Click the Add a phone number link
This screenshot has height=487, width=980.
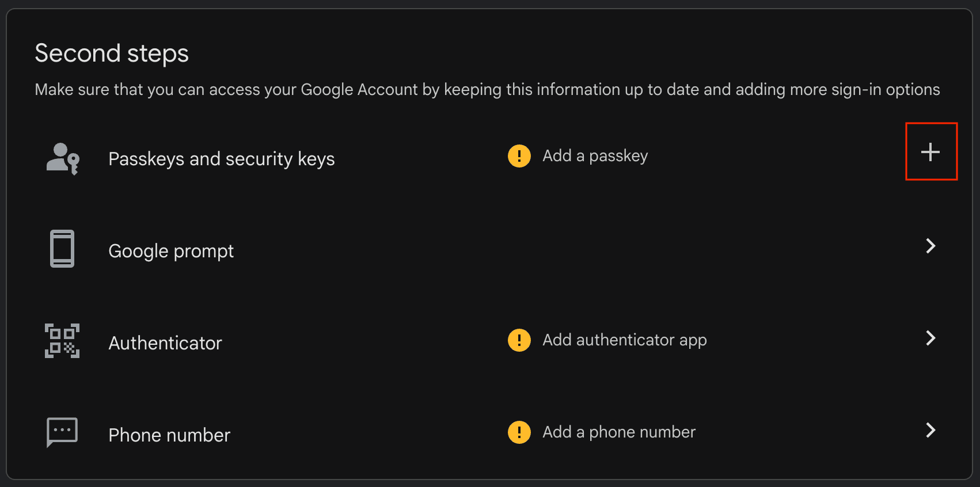coord(618,432)
